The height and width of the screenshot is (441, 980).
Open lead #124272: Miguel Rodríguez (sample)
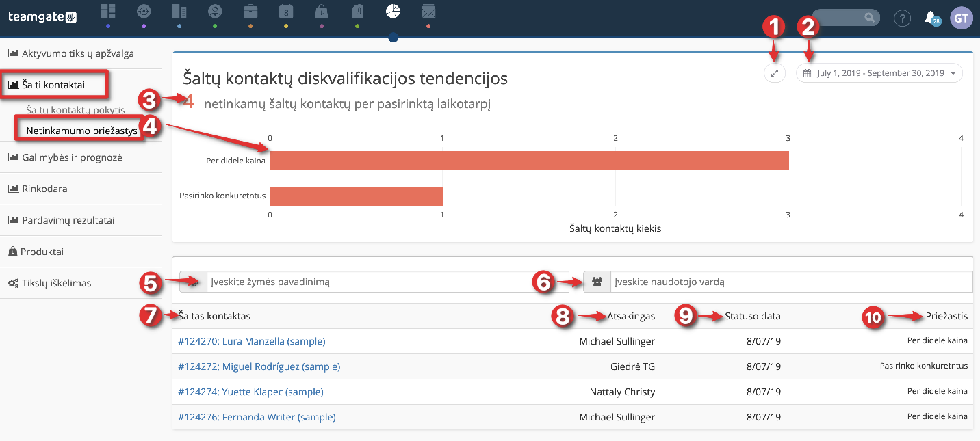[259, 366]
